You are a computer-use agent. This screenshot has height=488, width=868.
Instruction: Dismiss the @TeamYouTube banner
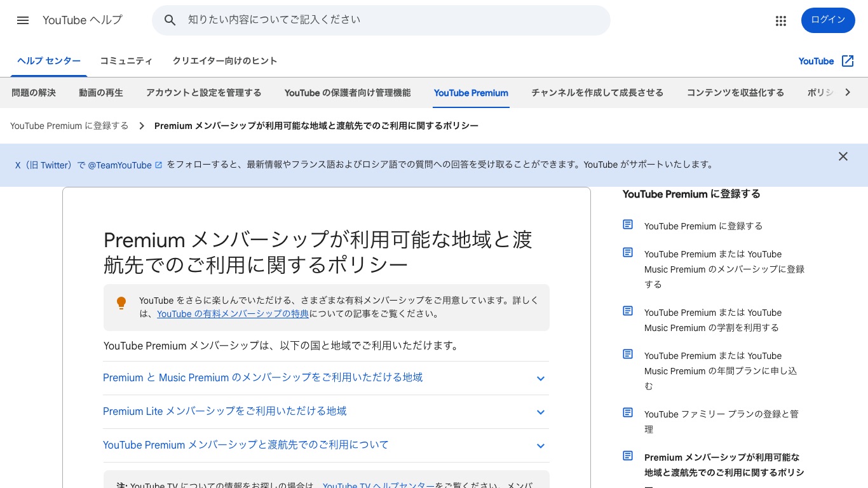tap(843, 156)
